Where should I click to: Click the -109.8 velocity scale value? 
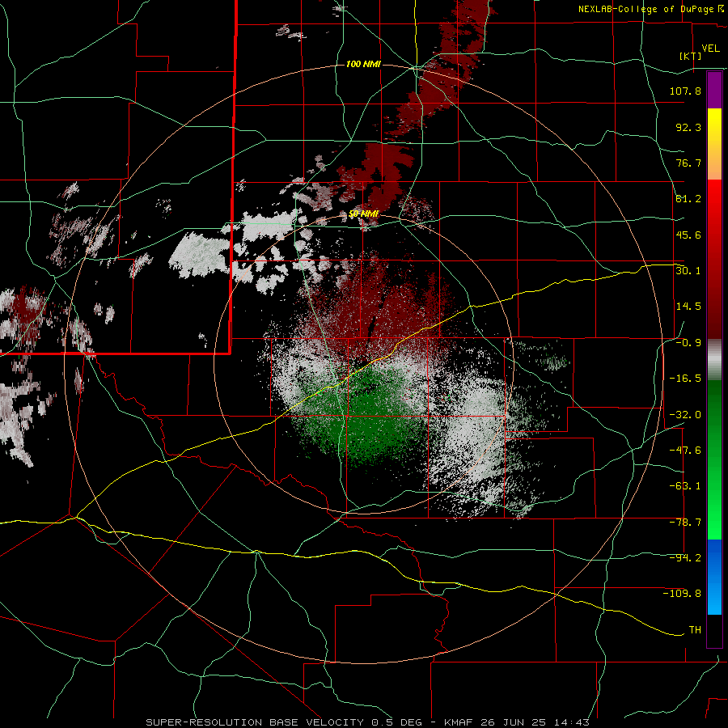(682, 594)
